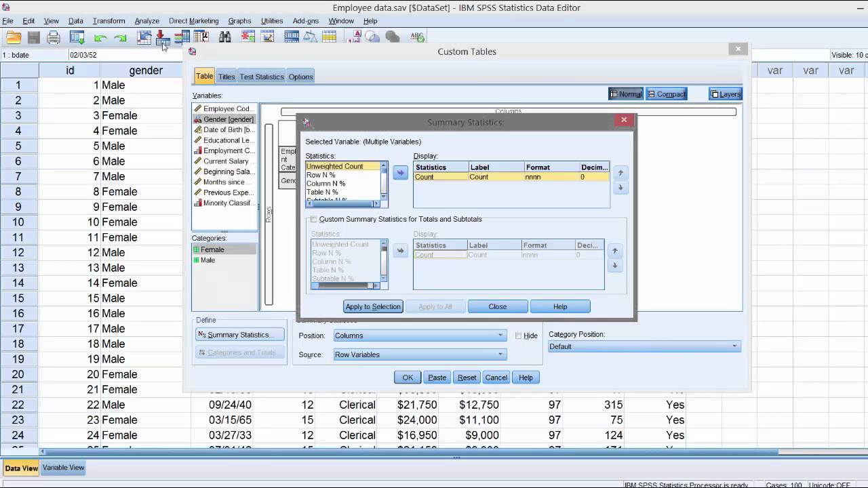The height and width of the screenshot is (488, 868).
Task: Click the Spell check ABC icon
Action: pyautogui.click(x=416, y=37)
